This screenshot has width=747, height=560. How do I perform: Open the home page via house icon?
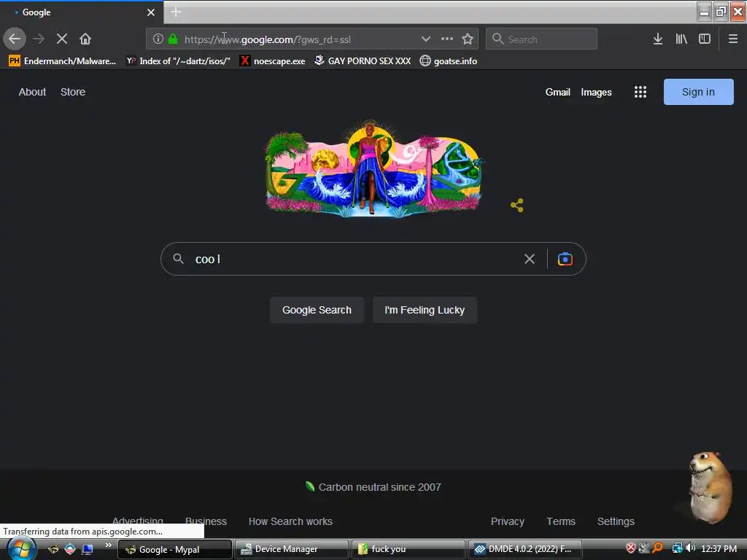(85, 39)
